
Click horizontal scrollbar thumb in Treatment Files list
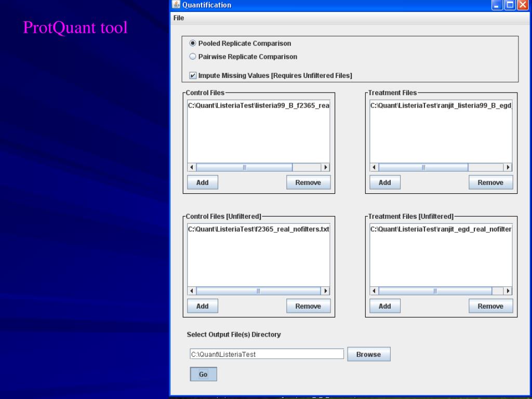[x=423, y=167]
